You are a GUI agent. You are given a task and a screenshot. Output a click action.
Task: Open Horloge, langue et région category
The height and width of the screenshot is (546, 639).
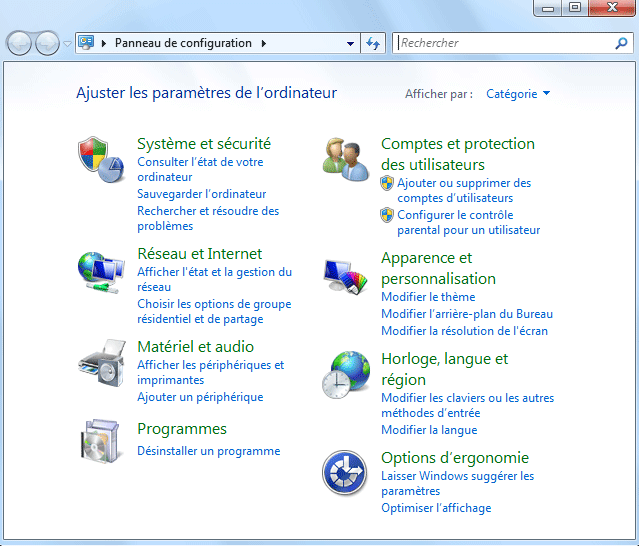click(444, 369)
